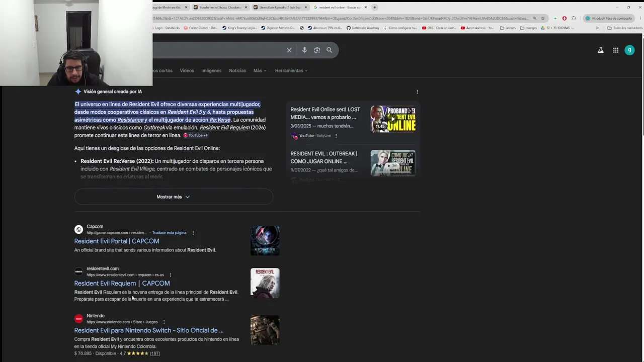Screen dimensions: 644x362
Task: Click the browser address bar URL
Action: click(x=340, y=19)
